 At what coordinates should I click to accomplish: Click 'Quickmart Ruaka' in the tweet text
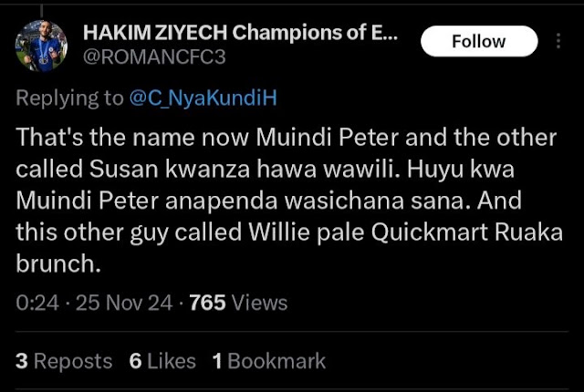click(x=466, y=232)
